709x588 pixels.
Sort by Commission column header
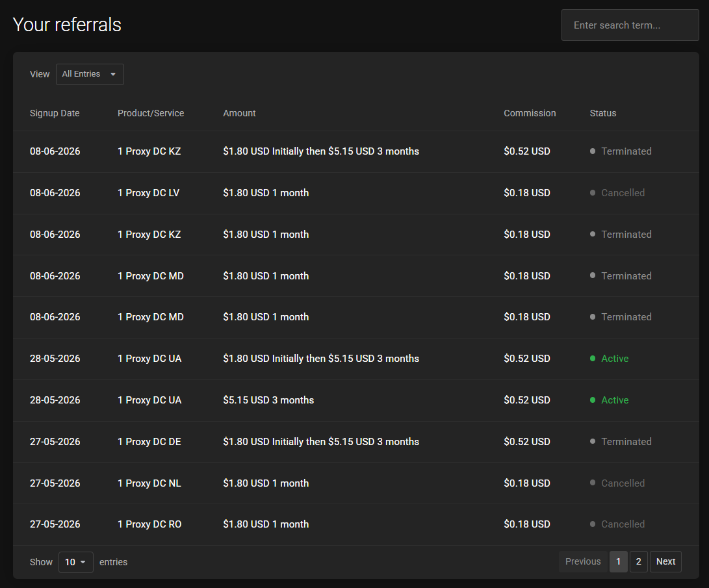pos(530,113)
